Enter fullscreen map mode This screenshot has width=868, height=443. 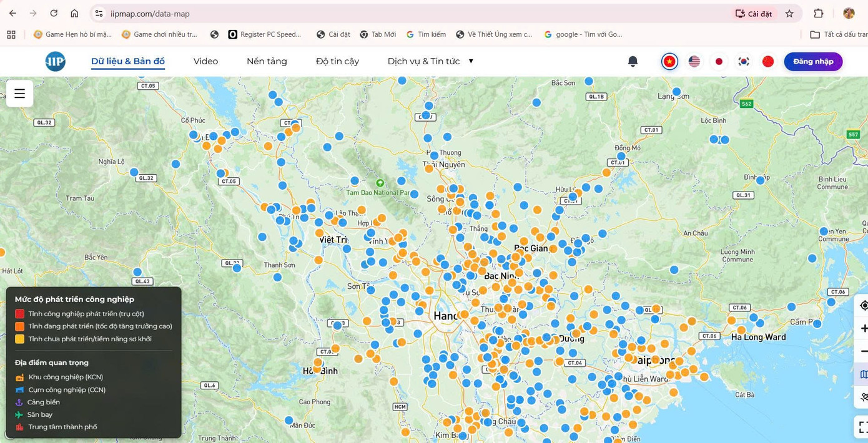point(864,427)
